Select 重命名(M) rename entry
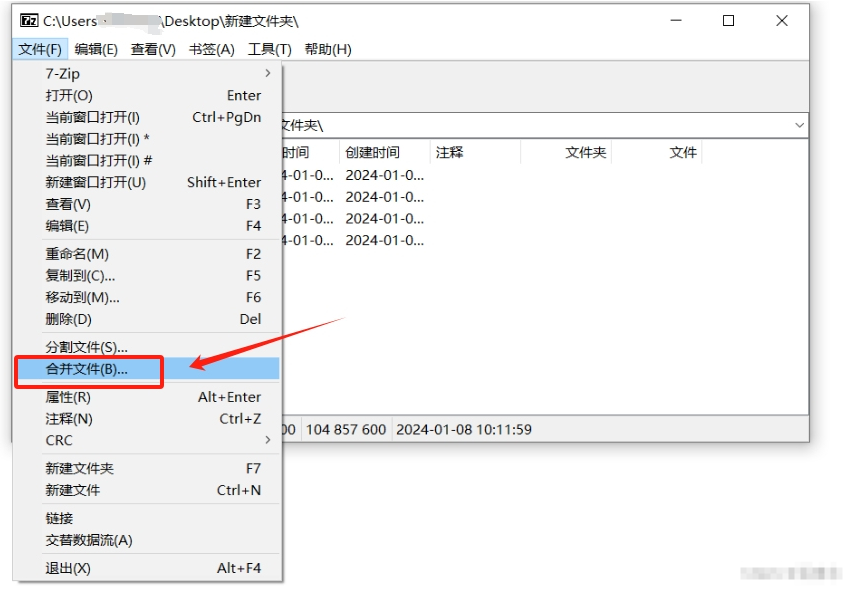The image size is (861, 595). coord(77,254)
